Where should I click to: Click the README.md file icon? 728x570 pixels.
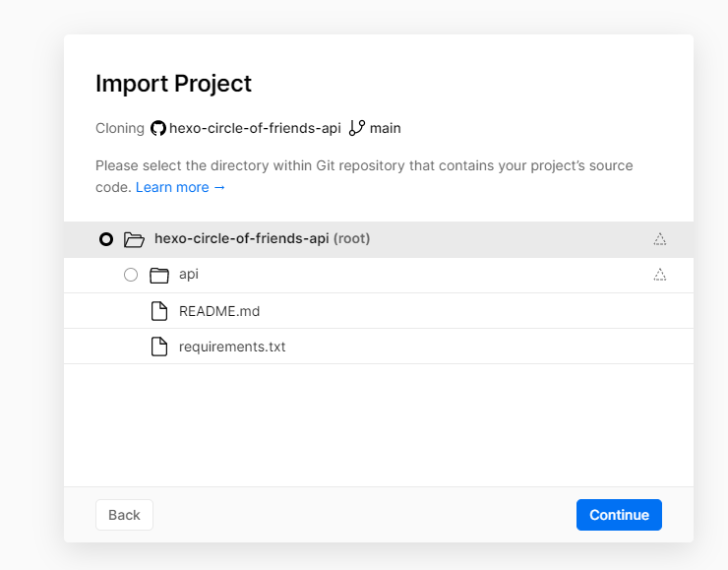click(158, 311)
